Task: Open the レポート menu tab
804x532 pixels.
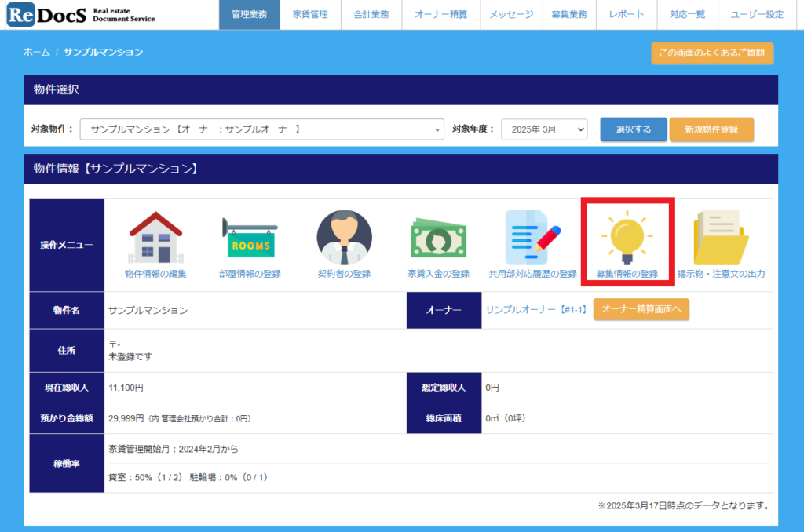Action: point(626,15)
